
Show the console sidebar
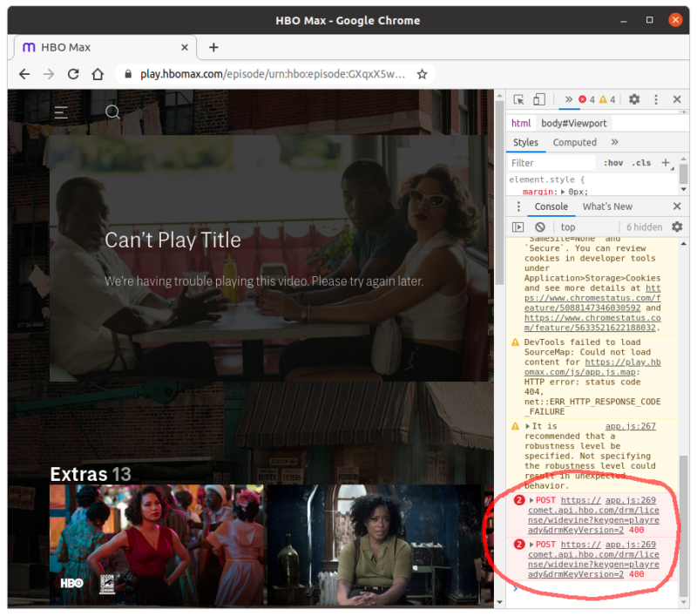(518, 227)
